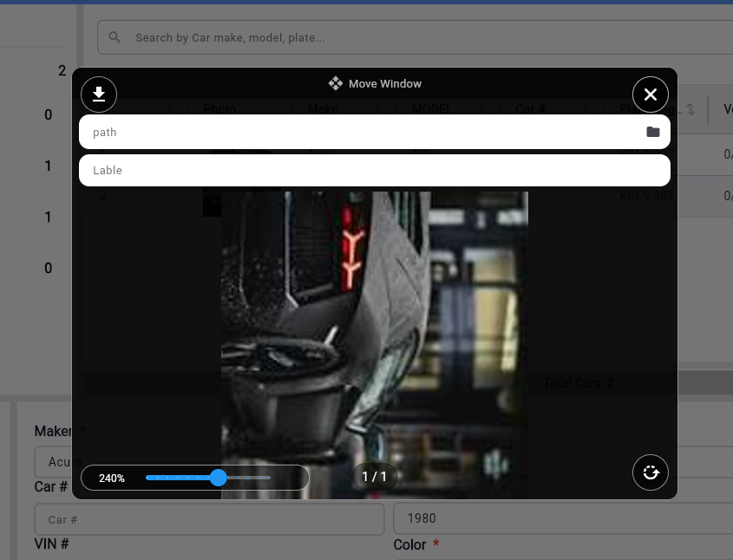Viewport: 733px width, 560px height.
Task: Click the 240% zoom percentage label
Action: pos(112,479)
